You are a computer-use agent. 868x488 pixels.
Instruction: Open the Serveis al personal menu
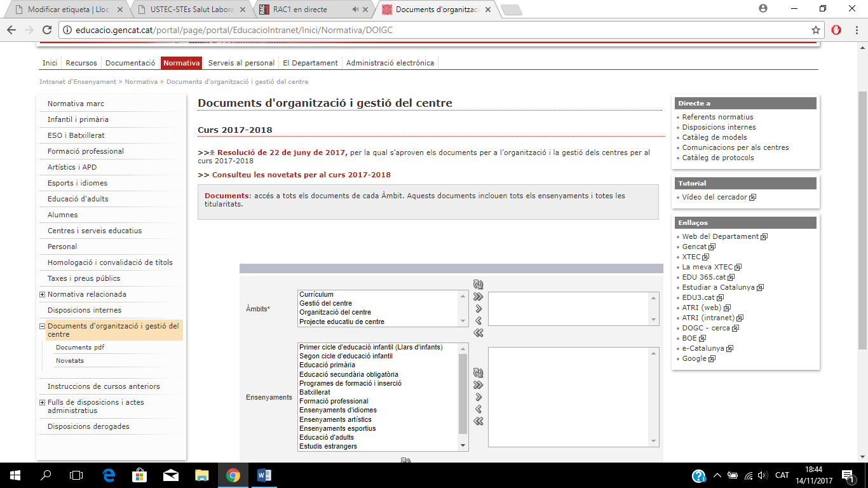(x=241, y=63)
